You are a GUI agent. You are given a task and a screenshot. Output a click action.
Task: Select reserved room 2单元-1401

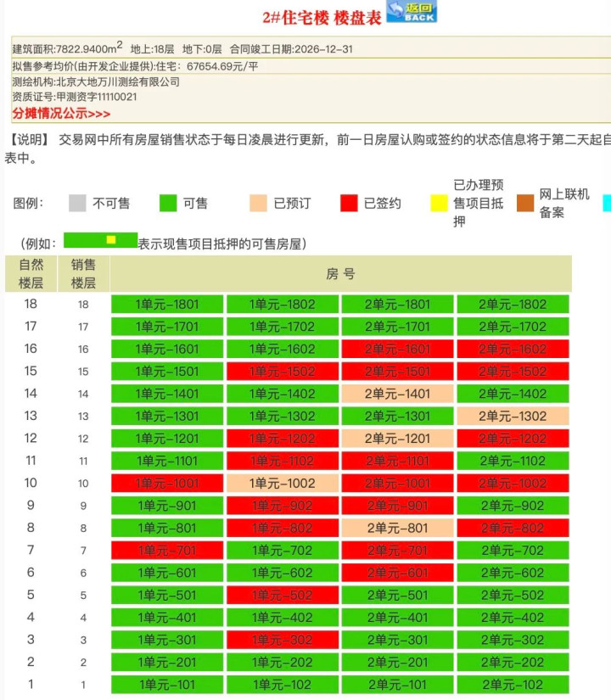[x=397, y=394]
